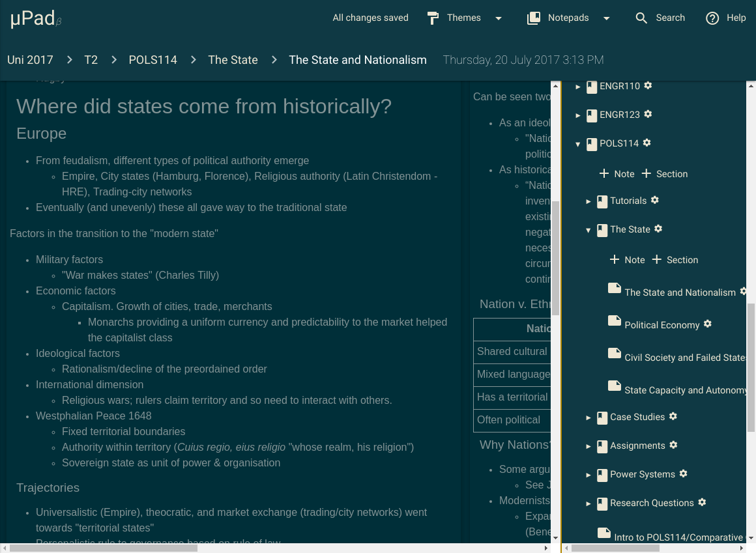Select POLS114 in the breadcrumb trail
756x553 pixels.
point(153,60)
